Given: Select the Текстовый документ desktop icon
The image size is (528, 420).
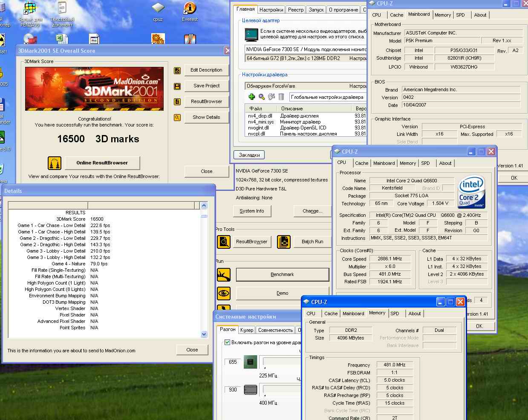Looking at the screenshot, I should point(62,14).
